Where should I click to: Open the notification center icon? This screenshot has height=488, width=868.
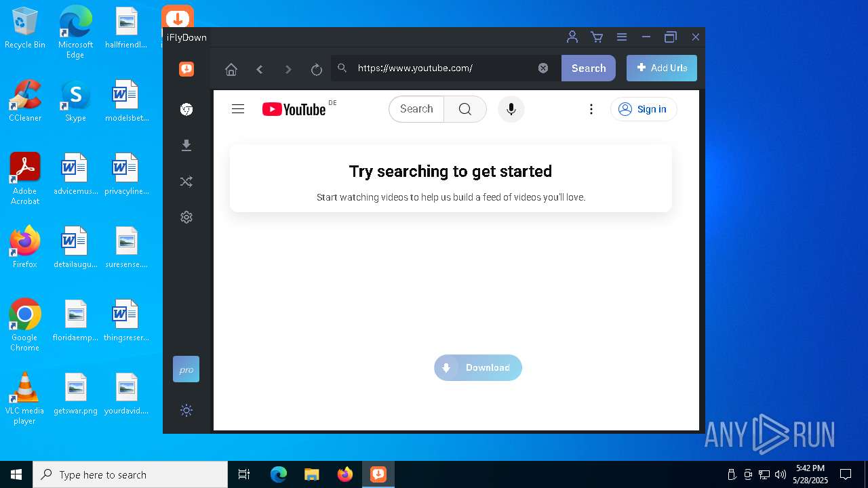coord(846,474)
